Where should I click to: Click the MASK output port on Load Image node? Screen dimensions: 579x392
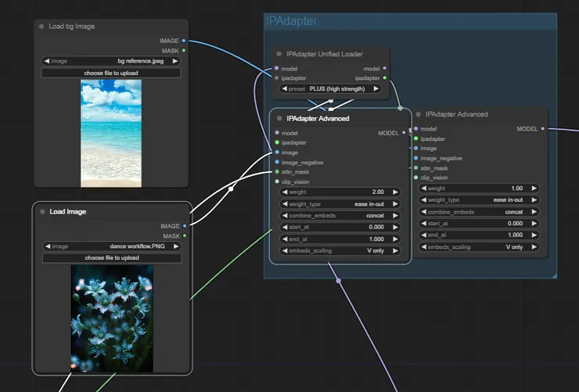183,236
